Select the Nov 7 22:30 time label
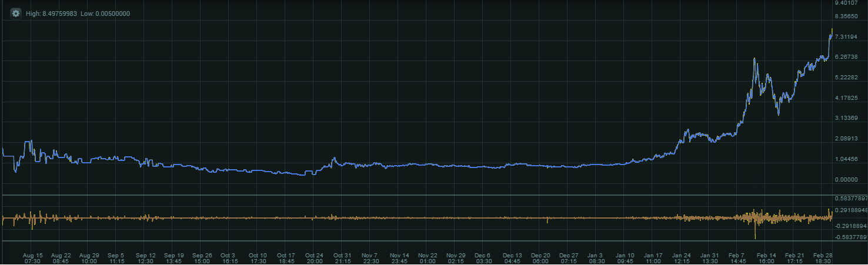The width and height of the screenshot is (868, 265). pos(370,259)
